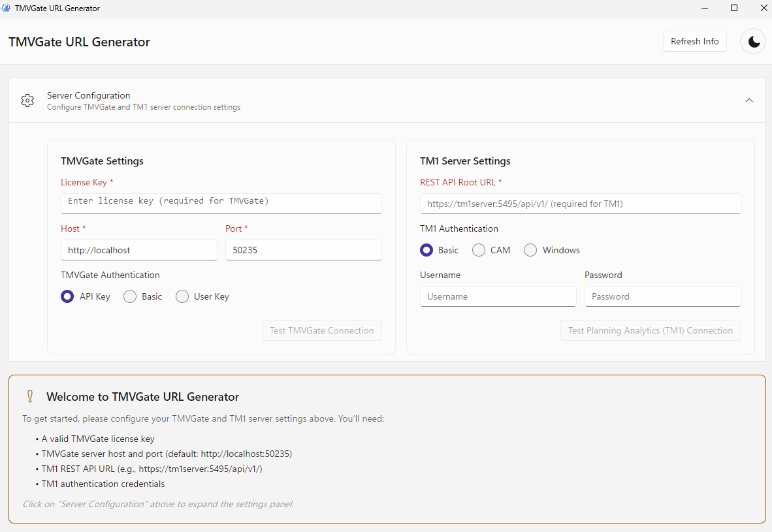The image size is (772, 532).
Task: Click 'TM1 authentication credentials' bullet
Action: point(103,484)
